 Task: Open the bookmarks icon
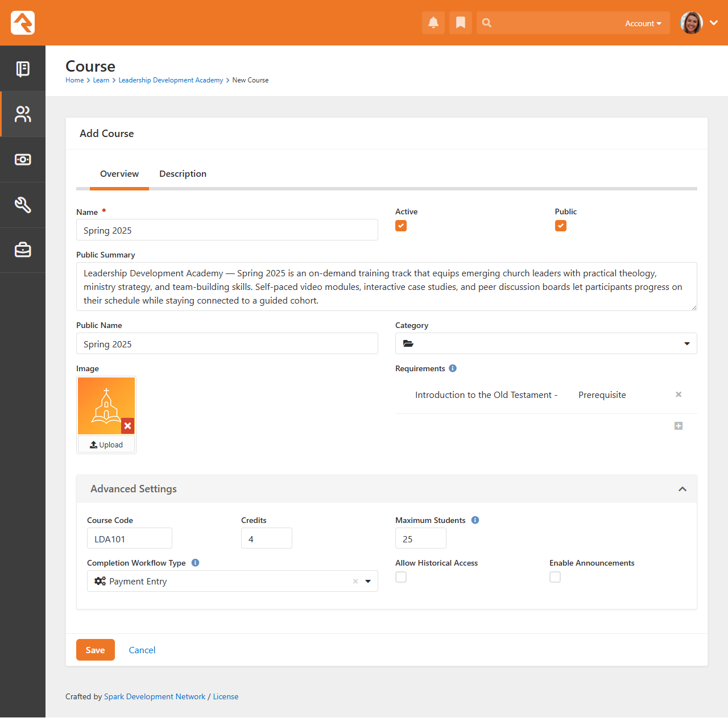click(461, 23)
